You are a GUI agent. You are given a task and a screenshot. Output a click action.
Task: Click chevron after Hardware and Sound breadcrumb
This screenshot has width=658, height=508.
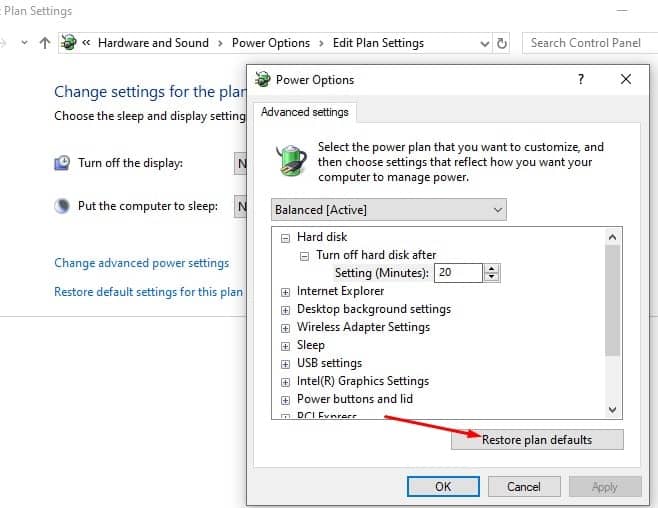coord(220,43)
